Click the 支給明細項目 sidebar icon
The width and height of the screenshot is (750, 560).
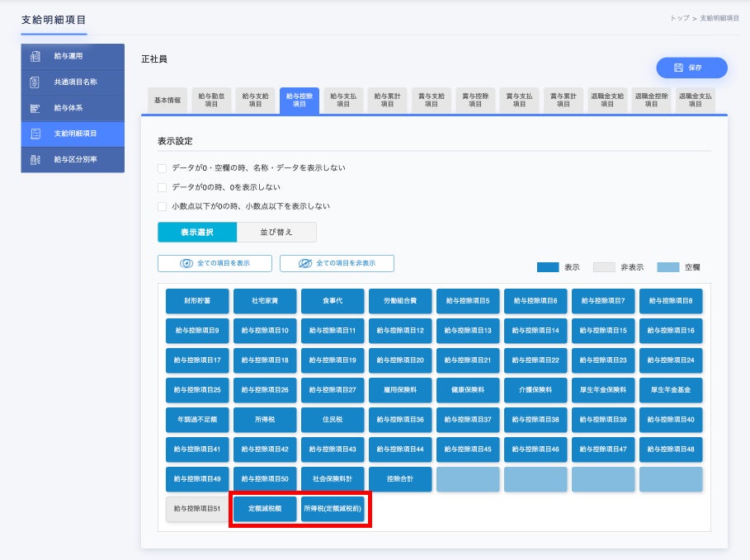35,134
